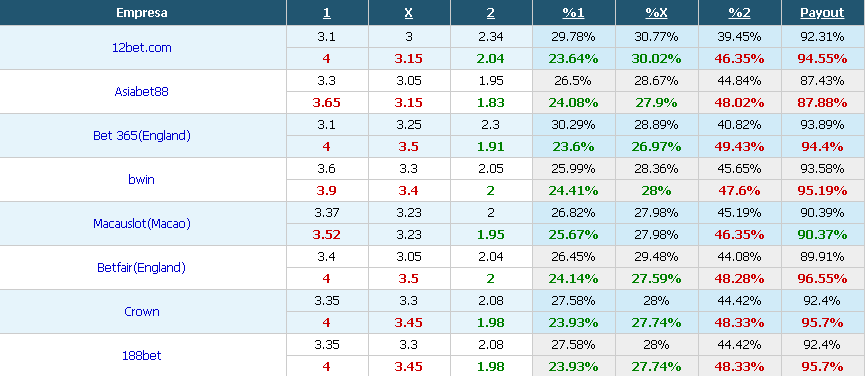Open the Bet 365(England) link
Viewport: 865px width, 376px height.
(x=142, y=136)
